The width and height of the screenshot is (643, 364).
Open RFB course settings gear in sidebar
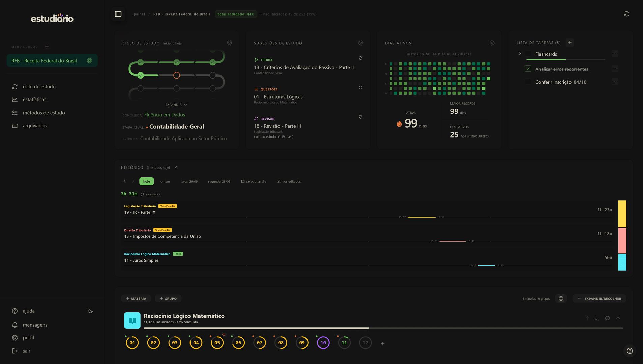pyautogui.click(x=89, y=61)
